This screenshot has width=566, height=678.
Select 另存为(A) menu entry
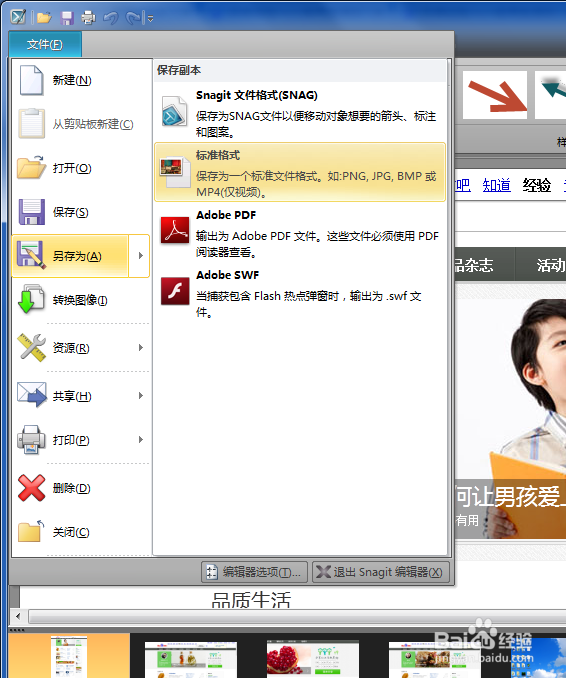coord(70,256)
